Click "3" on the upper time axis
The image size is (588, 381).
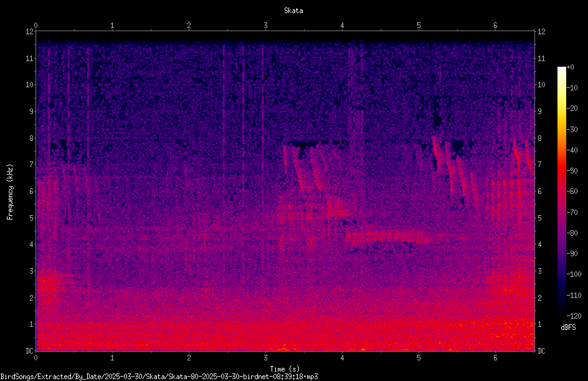click(265, 26)
